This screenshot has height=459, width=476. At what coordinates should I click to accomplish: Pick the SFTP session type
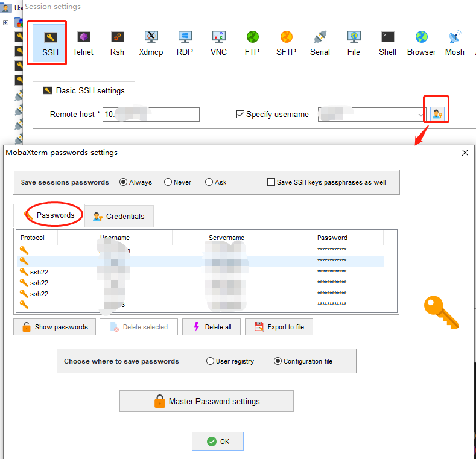(x=286, y=43)
